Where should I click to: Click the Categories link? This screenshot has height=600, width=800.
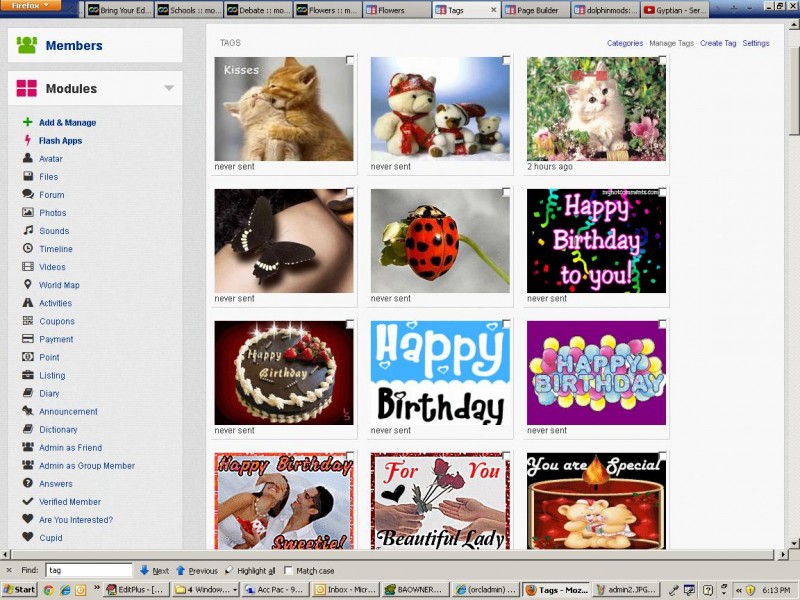[625, 43]
